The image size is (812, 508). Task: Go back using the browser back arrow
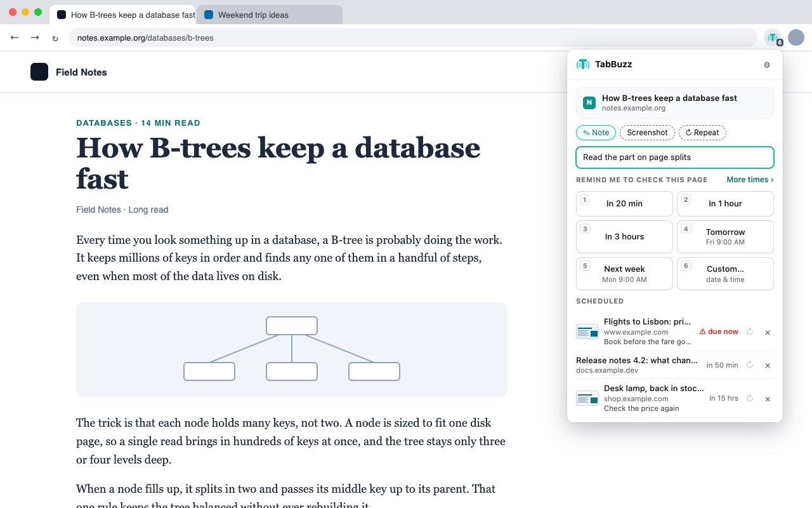pyautogui.click(x=15, y=38)
